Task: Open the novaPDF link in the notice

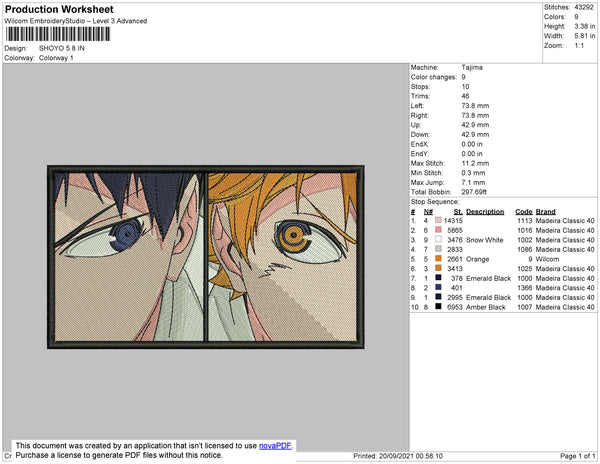Action: (x=275, y=446)
